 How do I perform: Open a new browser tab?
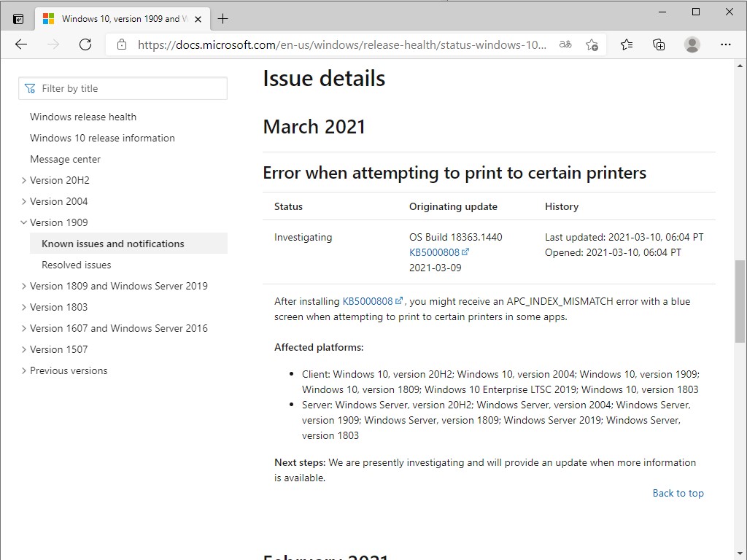[x=223, y=19]
